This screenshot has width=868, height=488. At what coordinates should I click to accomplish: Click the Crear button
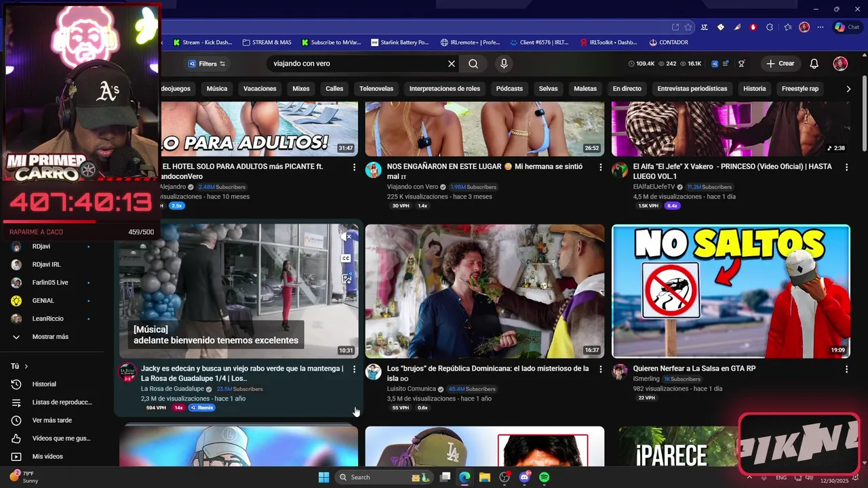click(x=780, y=64)
